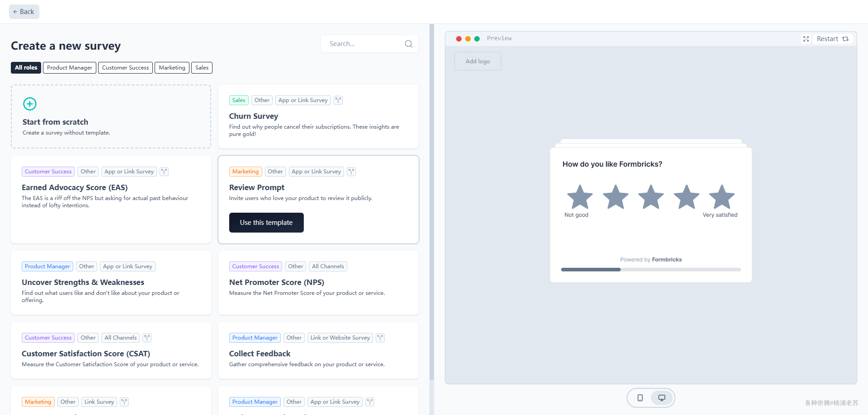Expand the preview to fullscreen
The image size is (868, 415).
806,39
